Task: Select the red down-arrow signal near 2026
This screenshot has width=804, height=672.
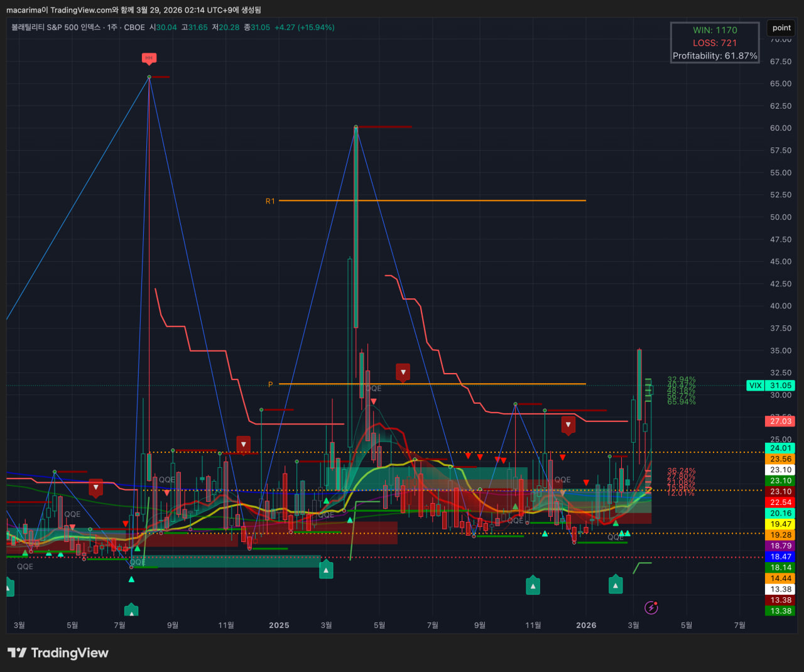Action: [568, 425]
